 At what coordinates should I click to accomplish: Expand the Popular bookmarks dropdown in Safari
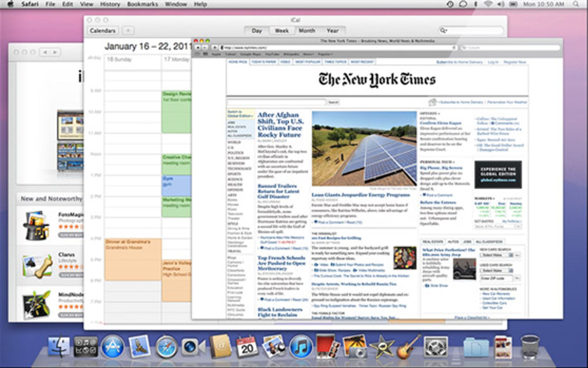[x=325, y=54]
